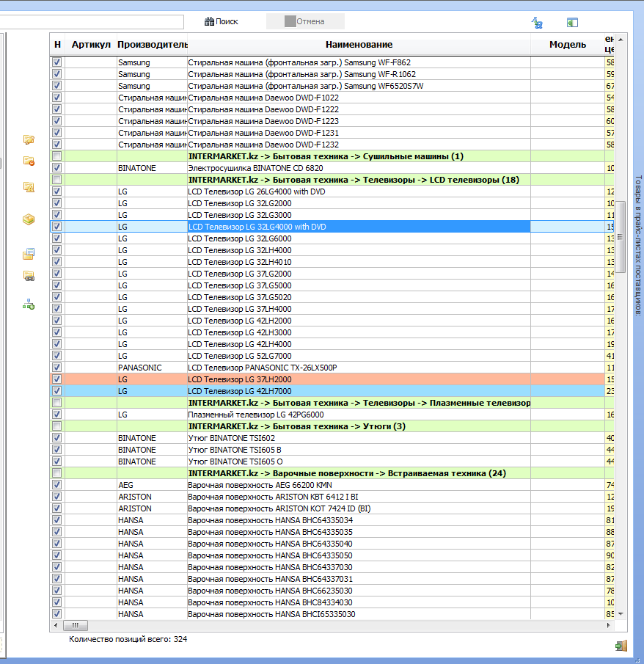Select row Утюг BINATONE TSI602
The image size is (644, 664).
tap(332, 438)
